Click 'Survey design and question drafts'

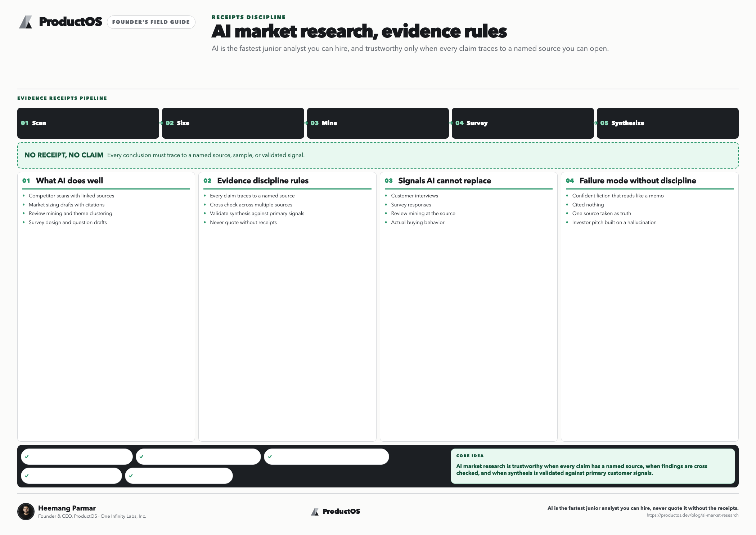tap(68, 222)
